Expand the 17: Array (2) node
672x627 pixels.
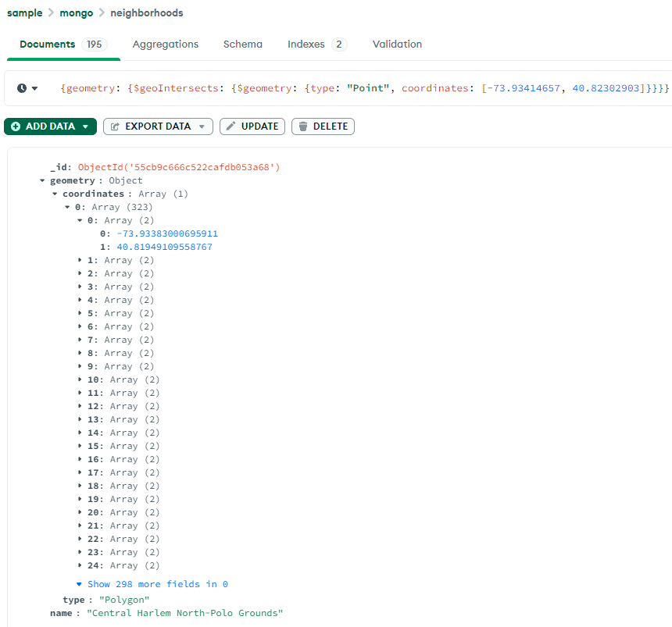tap(79, 473)
